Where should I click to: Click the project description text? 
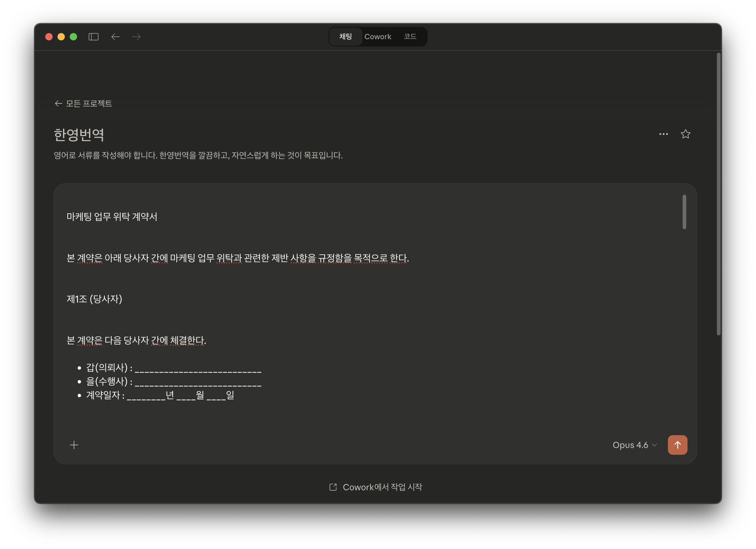point(198,155)
